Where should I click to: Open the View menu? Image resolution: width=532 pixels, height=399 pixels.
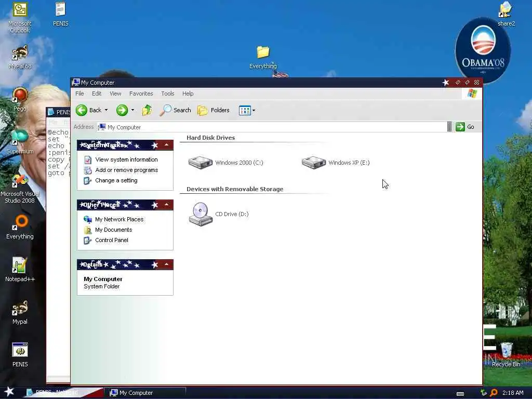[x=115, y=94]
